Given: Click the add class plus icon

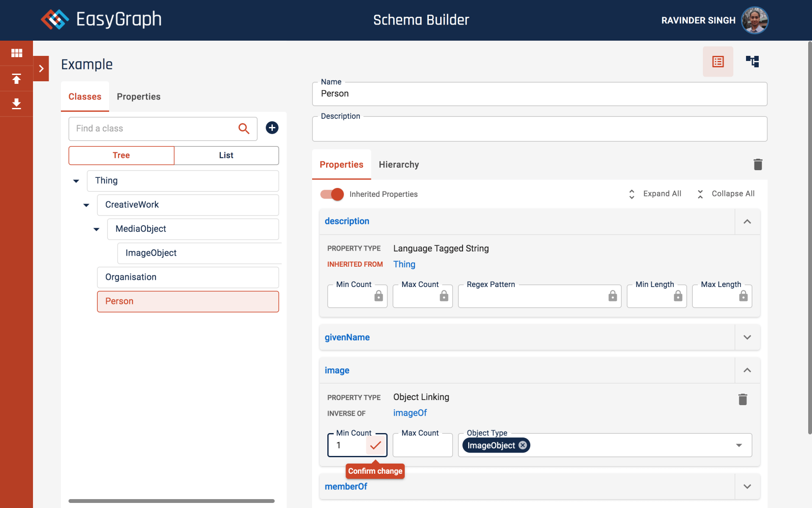Looking at the screenshot, I should point(272,128).
